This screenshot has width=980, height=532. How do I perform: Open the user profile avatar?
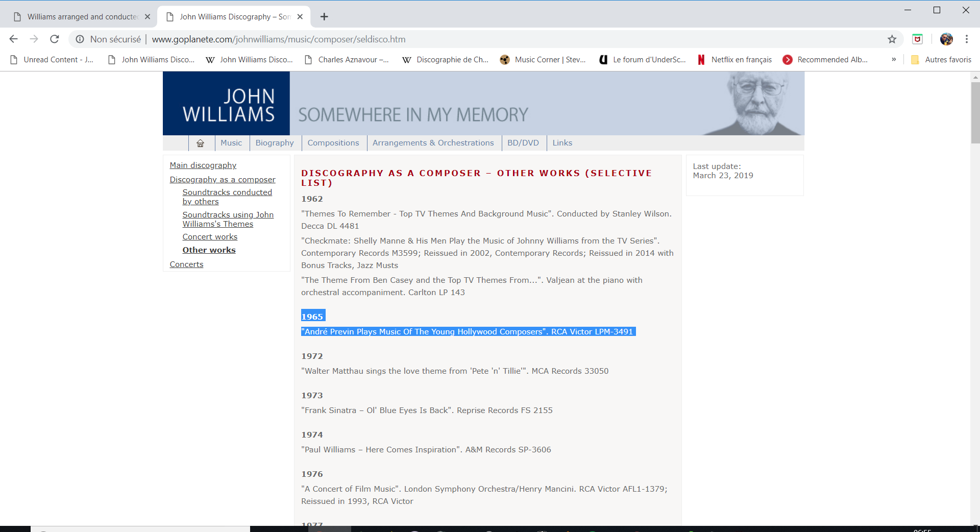(x=946, y=39)
